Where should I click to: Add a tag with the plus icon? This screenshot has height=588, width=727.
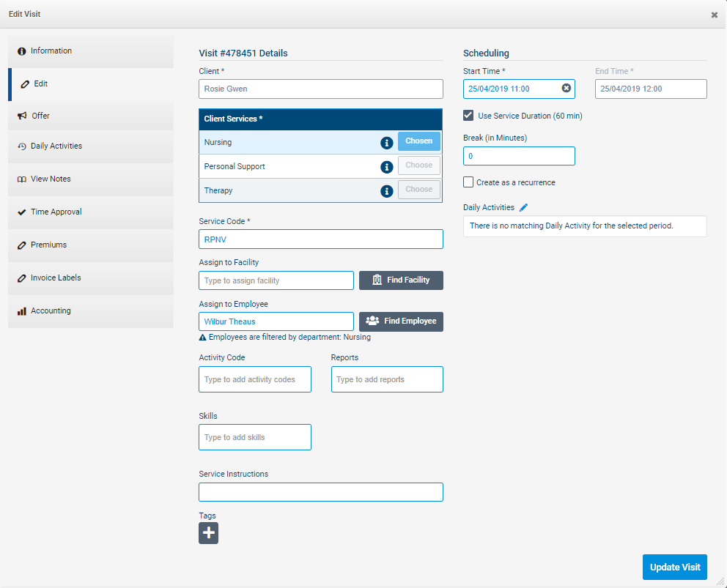(208, 533)
